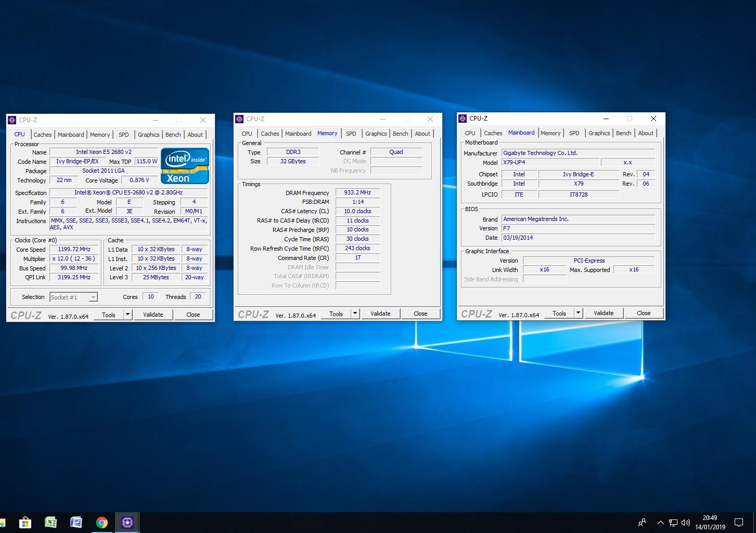Screen dimensions: 756x533
Task: Open the SPD tab in left CPU-Z window
Action: click(x=124, y=135)
